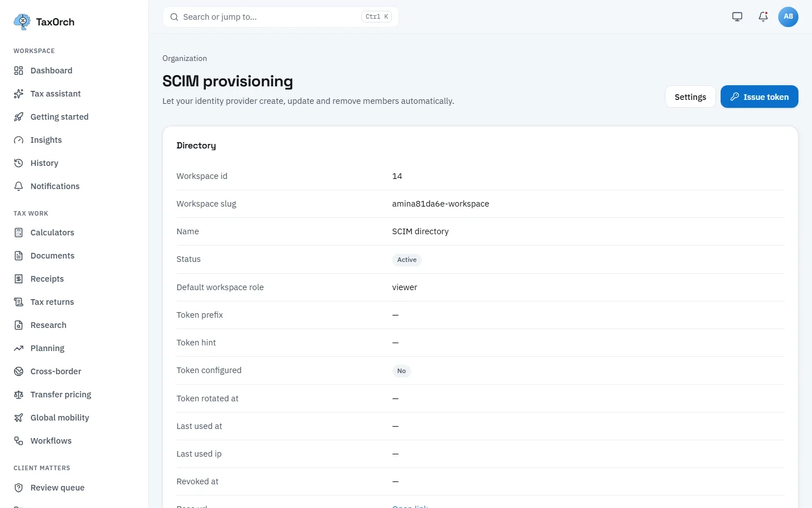This screenshot has height=508, width=812.
Task: Click the Insights gauge icon
Action: pos(19,140)
